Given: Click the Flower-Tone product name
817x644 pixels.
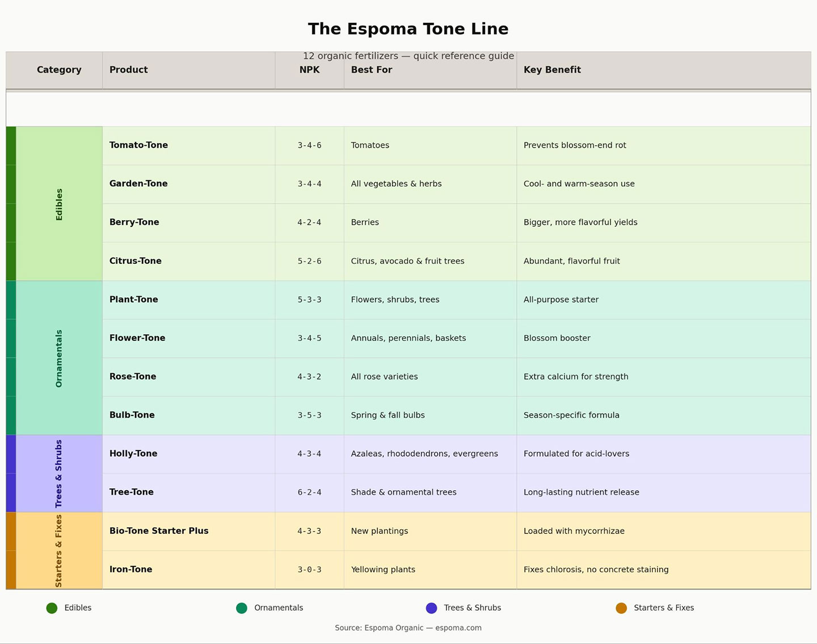Looking at the screenshot, I should [x=137, y=338].
